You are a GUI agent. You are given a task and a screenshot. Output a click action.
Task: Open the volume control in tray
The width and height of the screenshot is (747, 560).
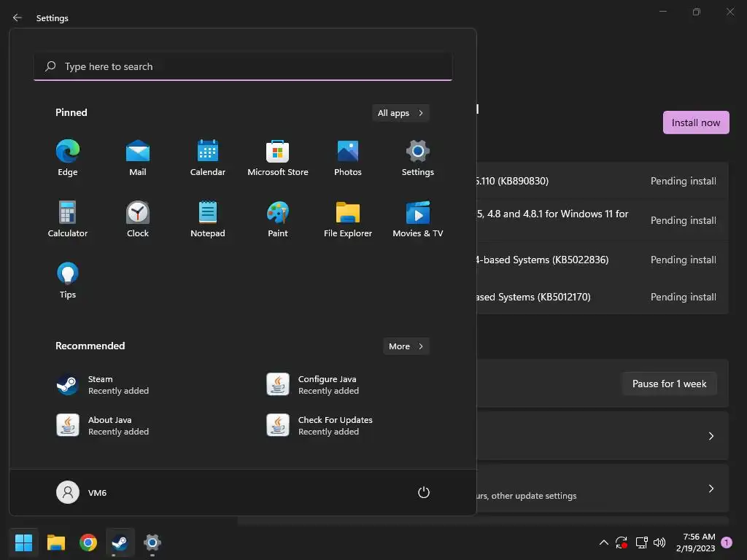[x=659, y=542]
